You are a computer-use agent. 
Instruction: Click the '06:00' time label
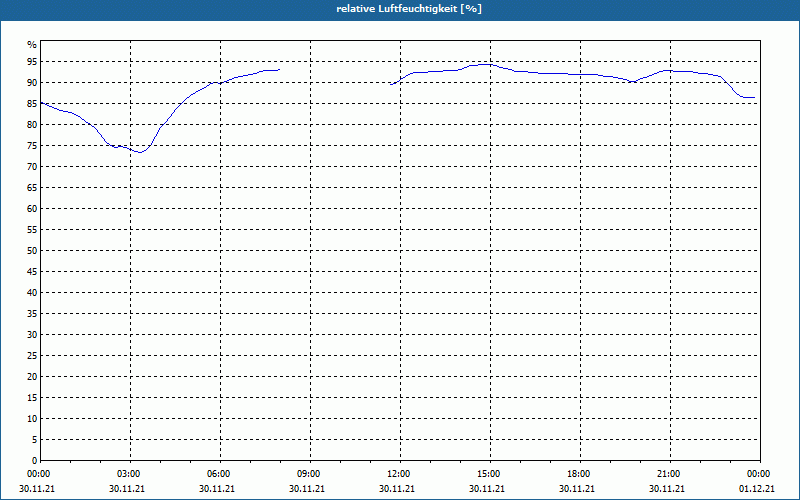pos(219,474)
